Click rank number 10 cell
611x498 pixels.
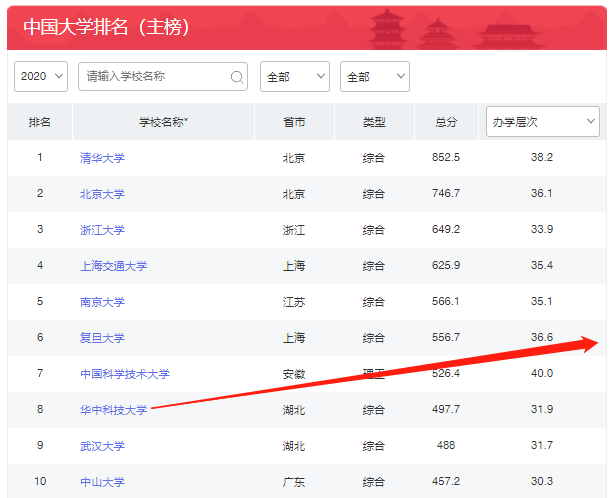pos(40,481)
